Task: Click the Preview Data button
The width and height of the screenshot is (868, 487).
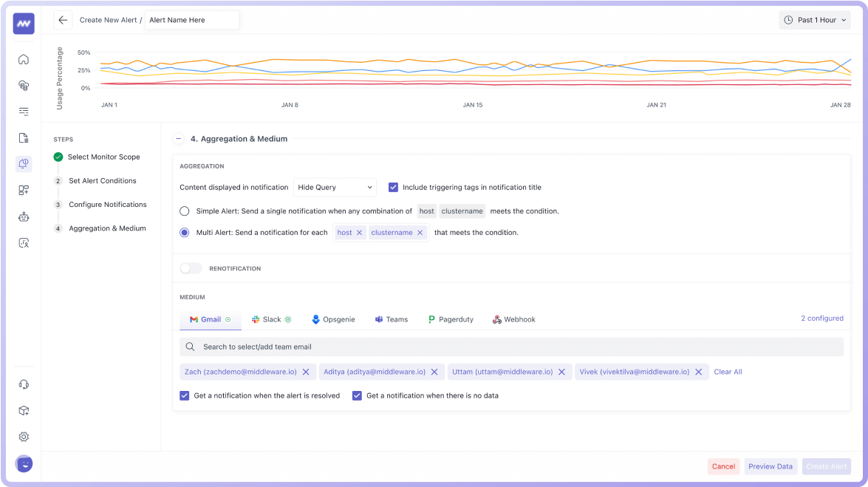Action: click(x=770, y=466)
